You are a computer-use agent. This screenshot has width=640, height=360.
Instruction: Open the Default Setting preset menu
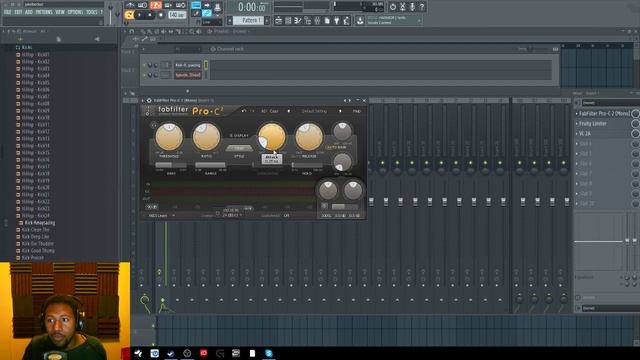click(x=314, y=111)
